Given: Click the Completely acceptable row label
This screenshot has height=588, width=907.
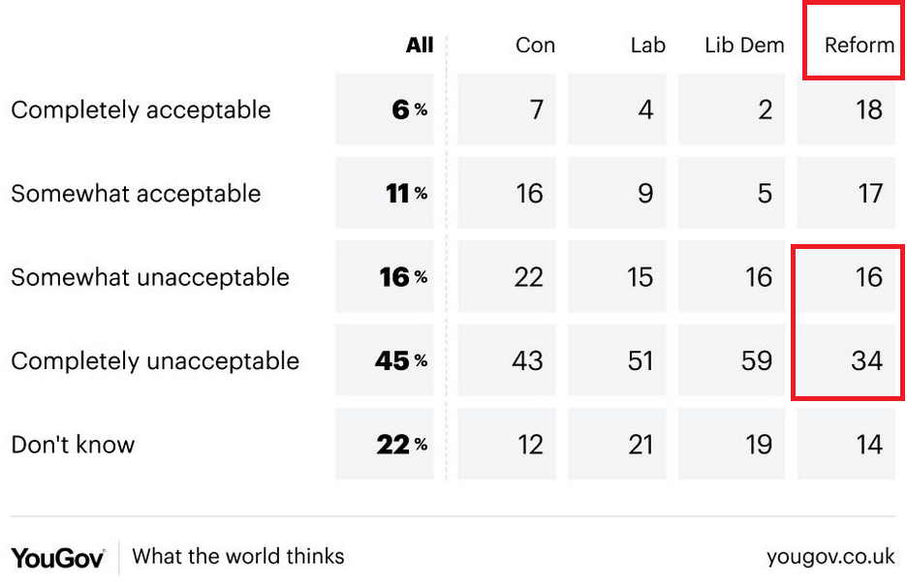Looking at the screenshot, I should 141,109.
